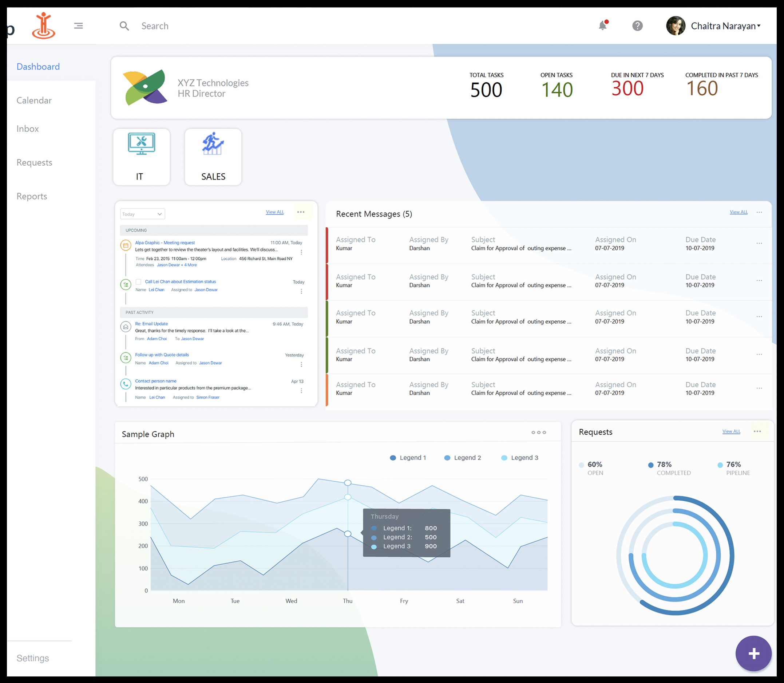Open the Sample Graph three-circle options icon

[x=538, y=432]
